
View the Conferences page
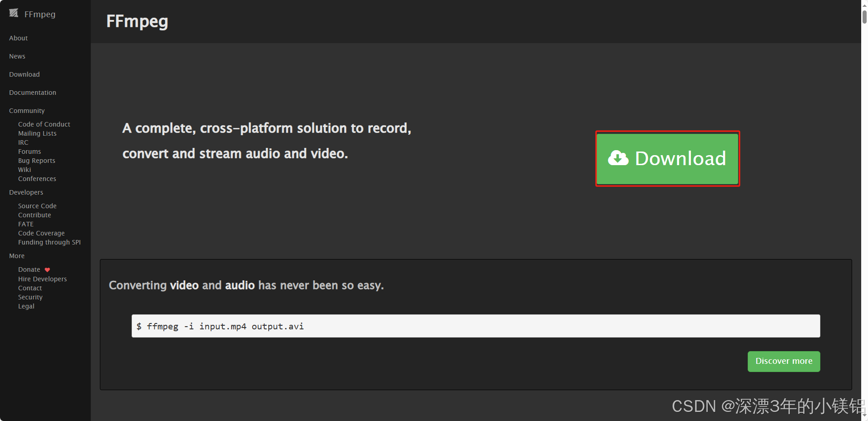click(x=37, y=179)
